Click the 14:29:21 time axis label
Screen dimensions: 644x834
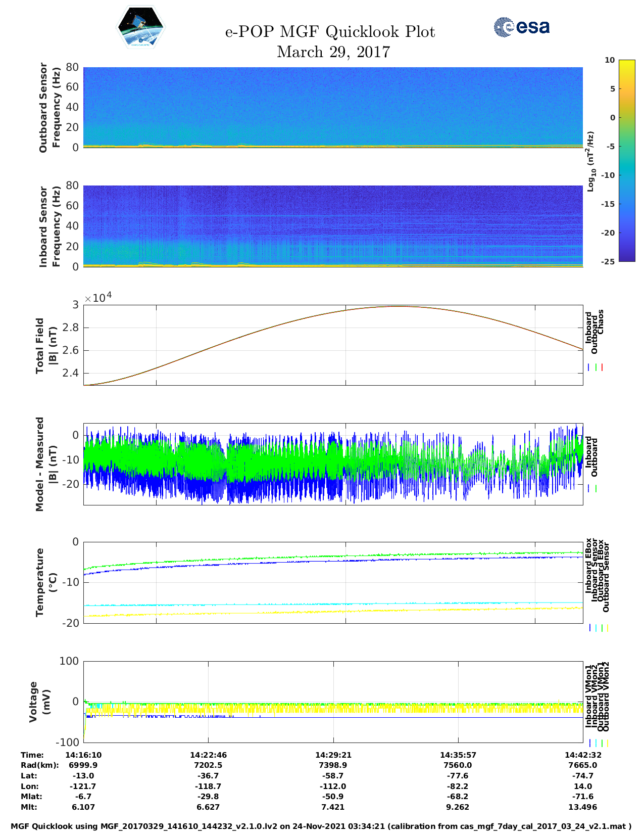pos(333,755)
